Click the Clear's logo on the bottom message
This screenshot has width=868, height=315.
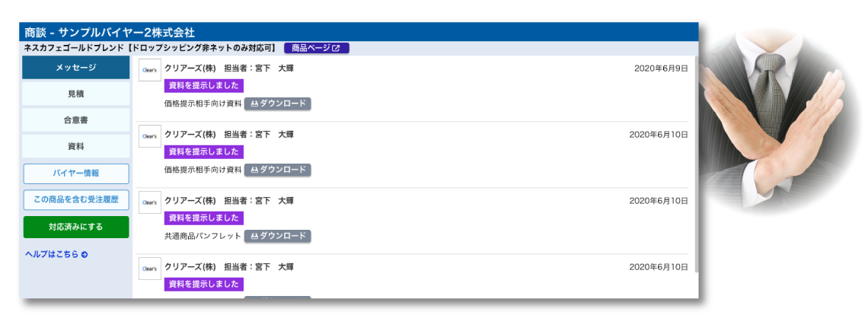tap(150, 269)
